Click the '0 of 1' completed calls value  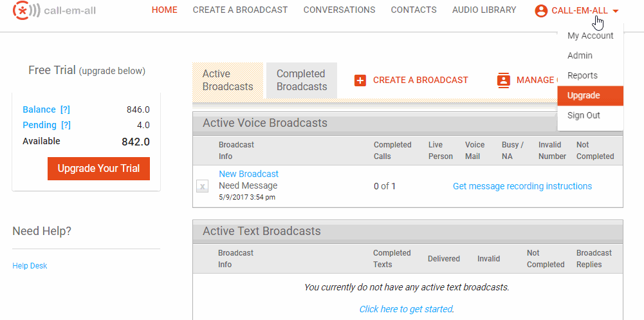[385, 186]
